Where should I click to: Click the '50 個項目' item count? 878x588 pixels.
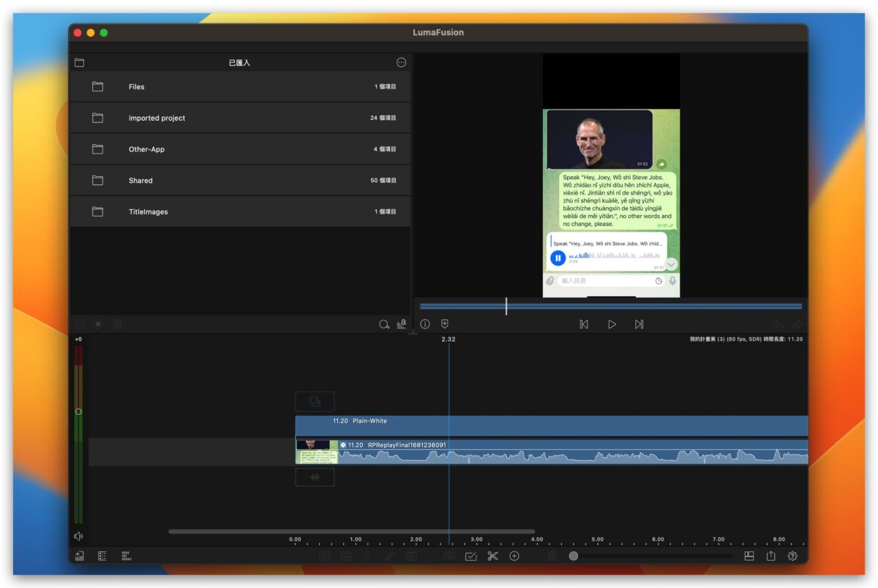(383, 181)
